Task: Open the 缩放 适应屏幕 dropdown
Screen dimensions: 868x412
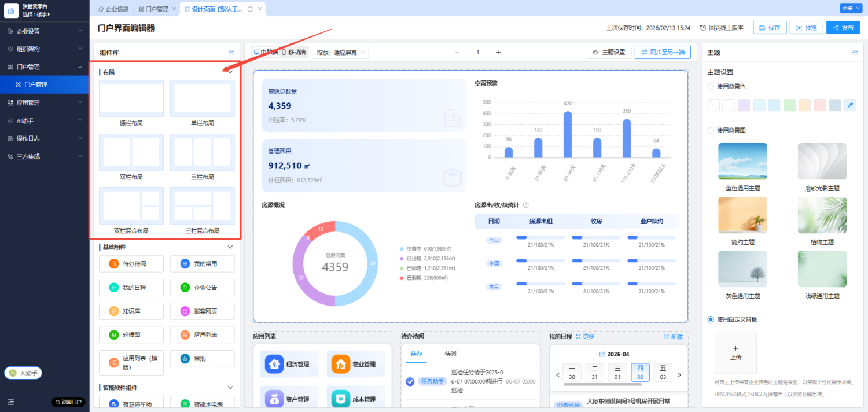Action: pyautogui.click(x=340, y=52)
